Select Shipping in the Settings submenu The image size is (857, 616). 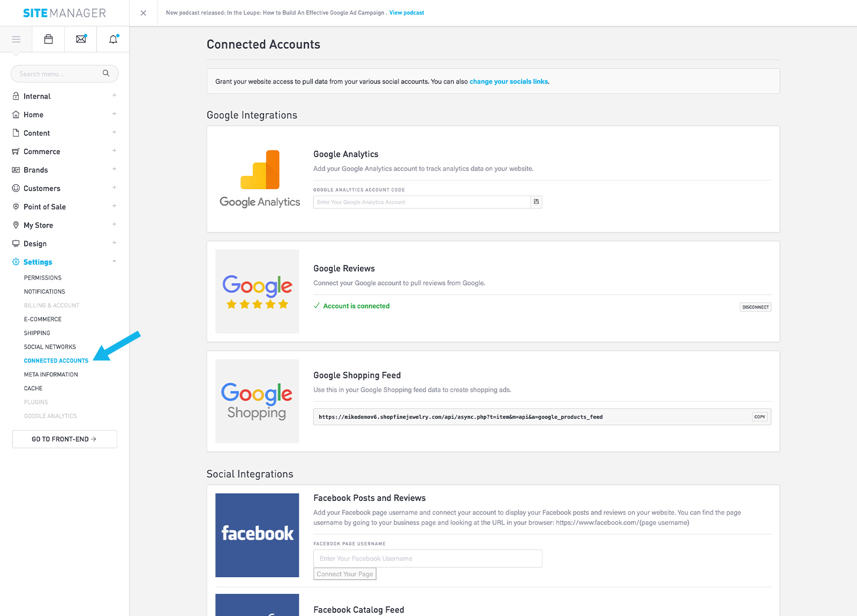(x=37, y=333)
